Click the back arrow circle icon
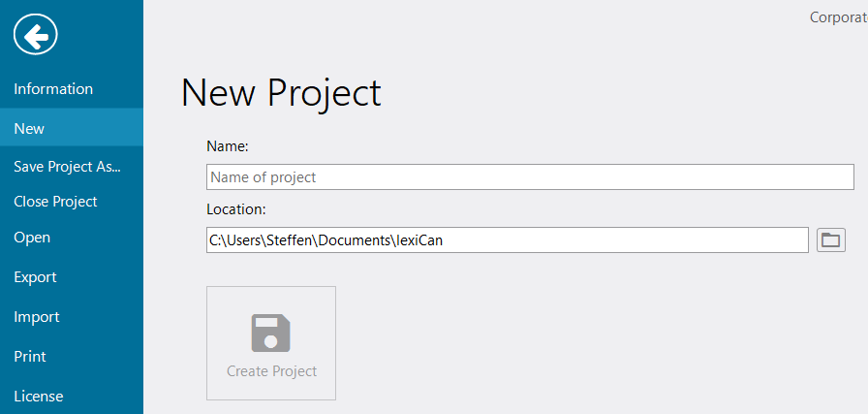Screen dimensions: 868x414 [x=36, y=37]
